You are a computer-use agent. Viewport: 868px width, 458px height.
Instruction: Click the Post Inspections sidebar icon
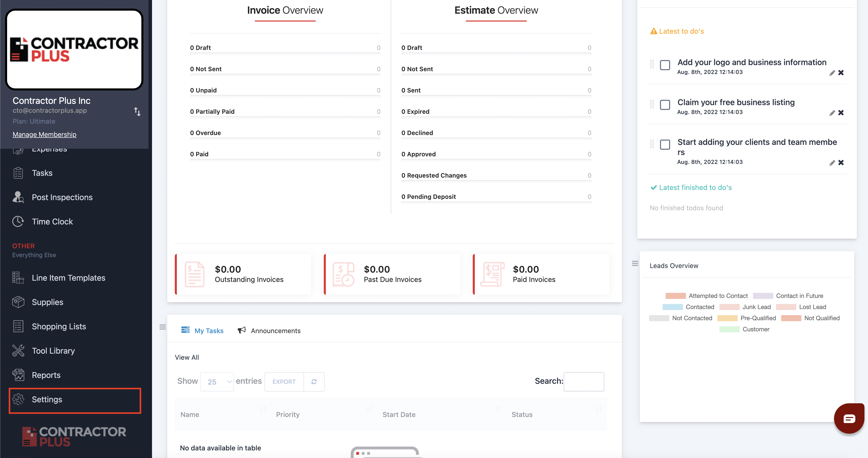(x=18, y=197)
